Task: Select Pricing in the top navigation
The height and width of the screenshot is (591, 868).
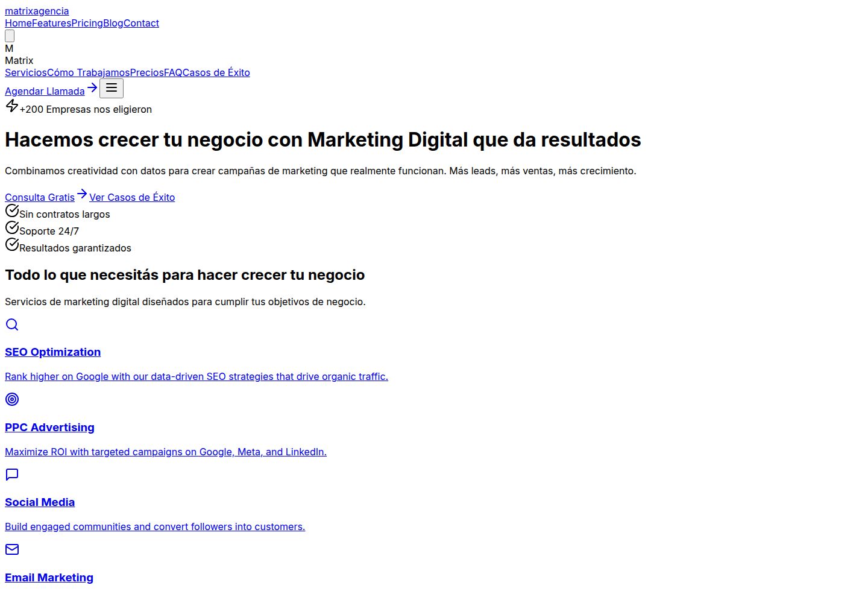Action: (86, 23)
